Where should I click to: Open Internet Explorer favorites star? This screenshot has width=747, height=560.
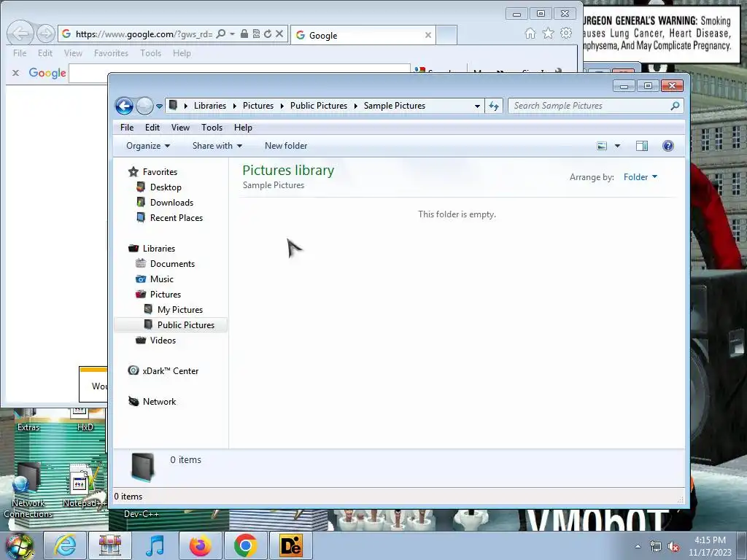pos(549,34)
